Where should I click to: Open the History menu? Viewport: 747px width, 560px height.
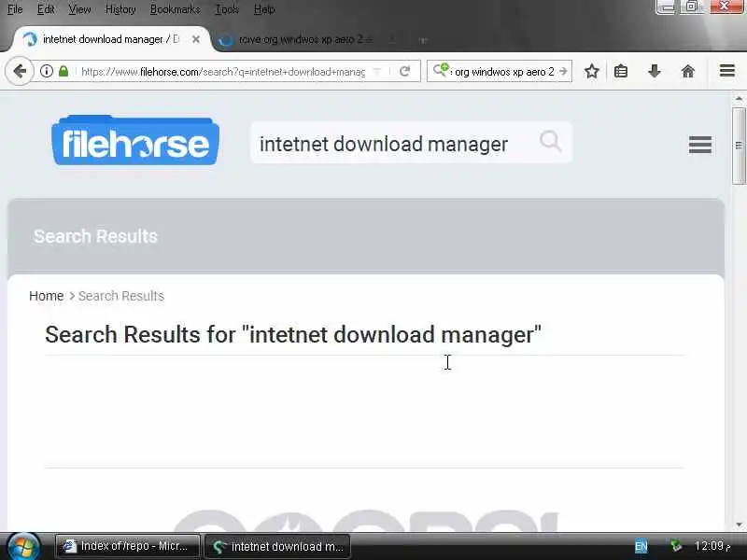pyautogui.click(x=120, y=9)
